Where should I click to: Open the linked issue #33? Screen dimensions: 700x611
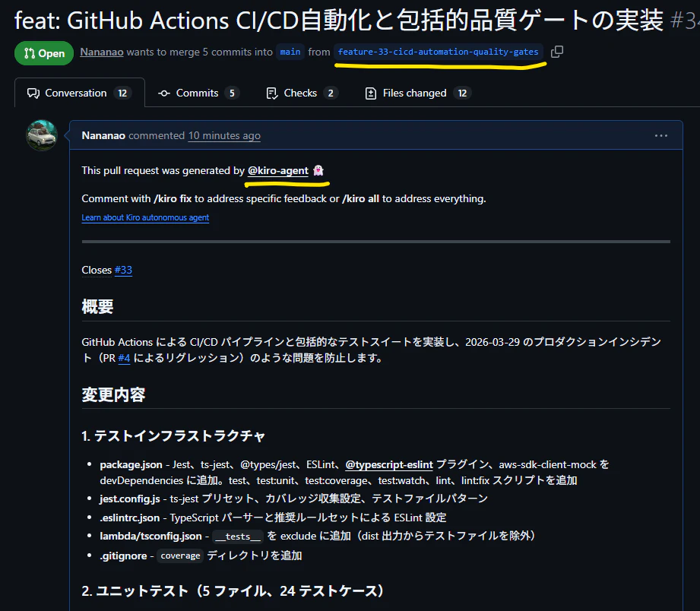(x=123, y=270)
